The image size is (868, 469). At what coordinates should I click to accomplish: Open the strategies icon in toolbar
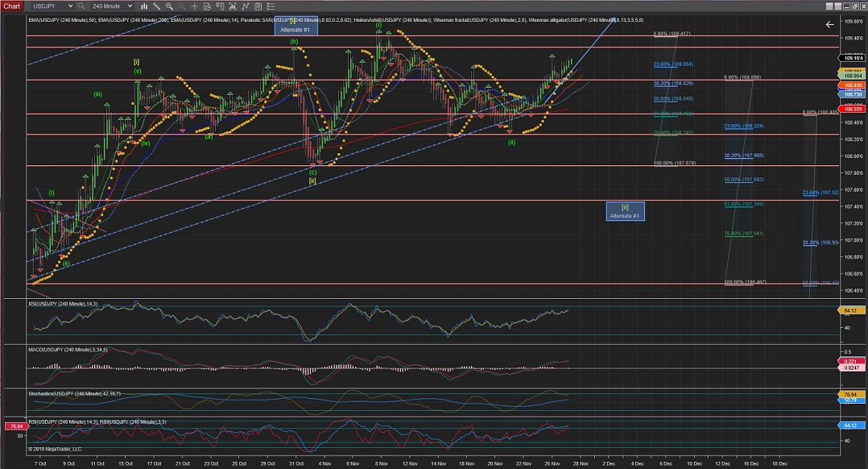(x=246, y=6)
